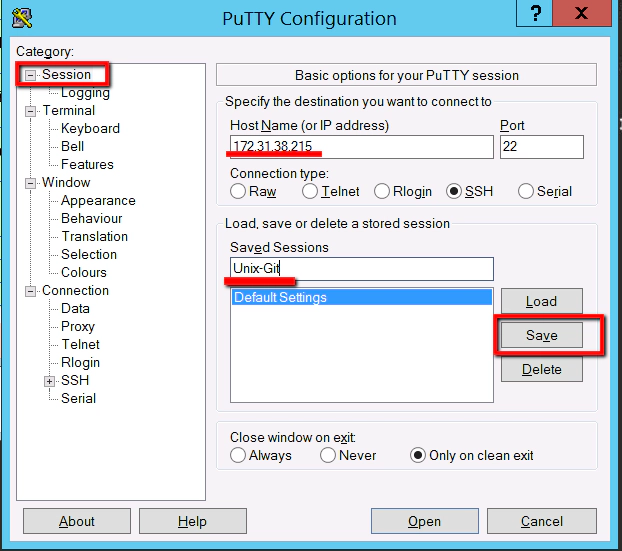Open the Telnet category in the tree
The width and height of the screenshot is (622, 551).
(81, 344)
